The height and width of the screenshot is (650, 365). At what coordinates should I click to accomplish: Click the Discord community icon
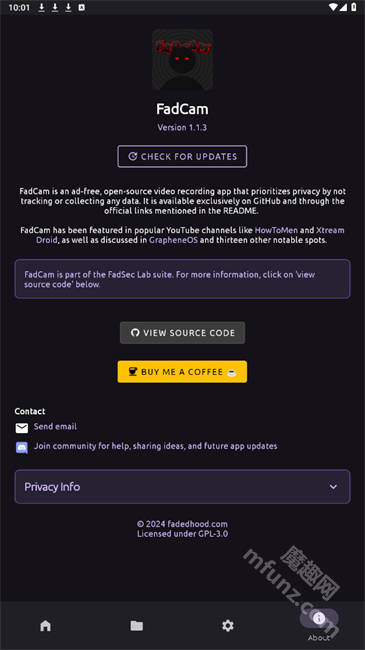(22, 448)
